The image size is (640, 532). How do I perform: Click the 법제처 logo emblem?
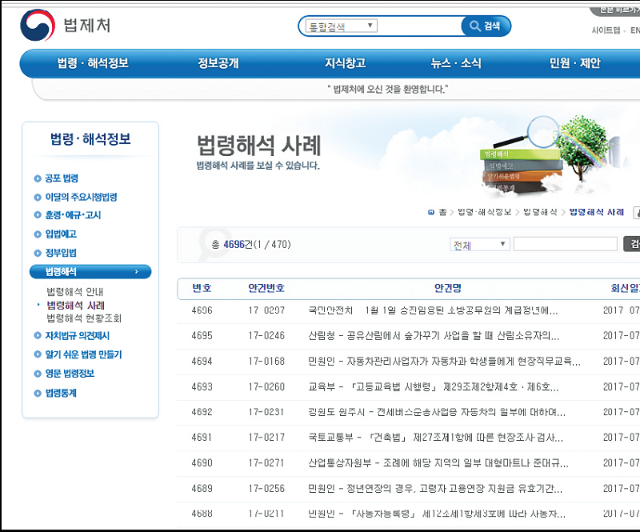[38, 25]
